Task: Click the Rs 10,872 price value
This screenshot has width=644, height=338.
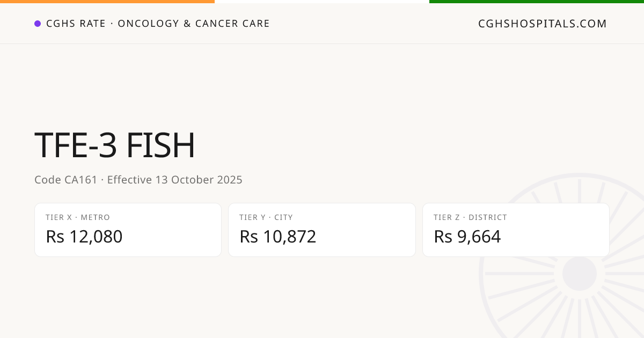Action: (x=278, y=237)
